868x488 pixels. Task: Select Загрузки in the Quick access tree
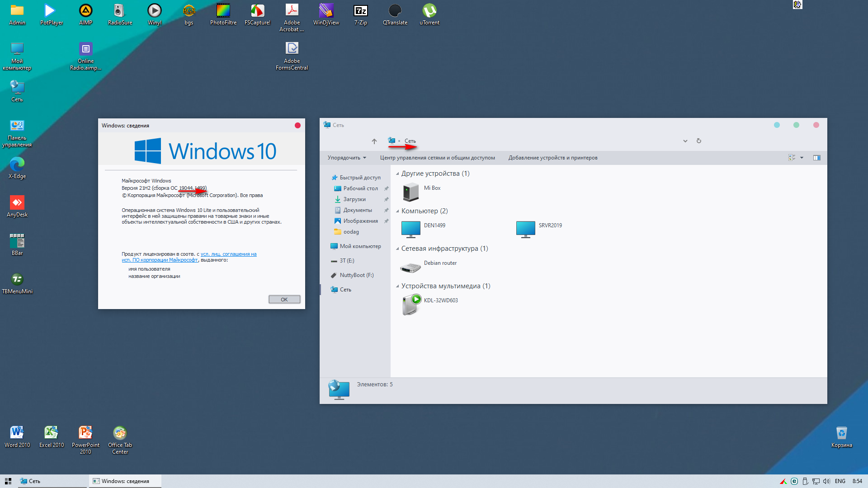354,199
